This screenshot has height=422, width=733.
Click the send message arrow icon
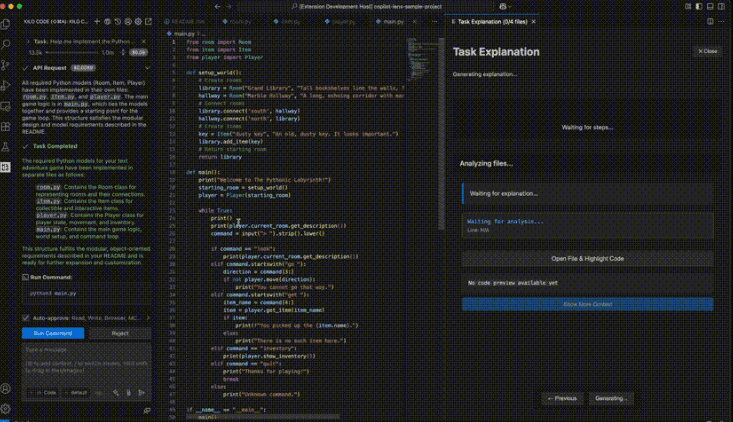(142, 393)
